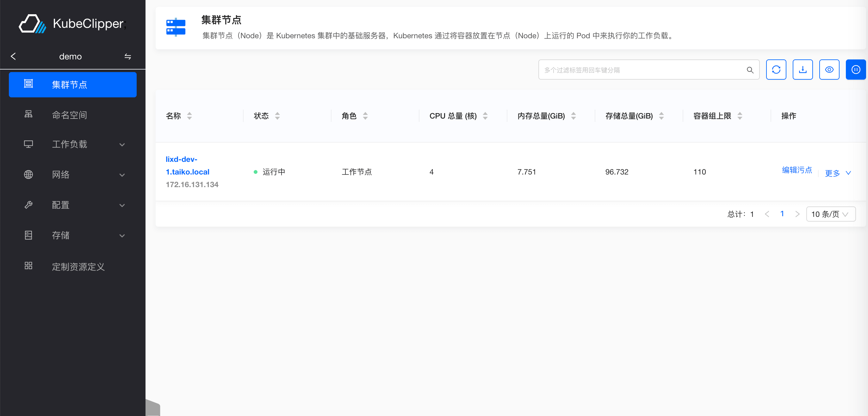Click the blue pause auto-refresh button
The image size is (868, 416).
(x=856, y=70)
